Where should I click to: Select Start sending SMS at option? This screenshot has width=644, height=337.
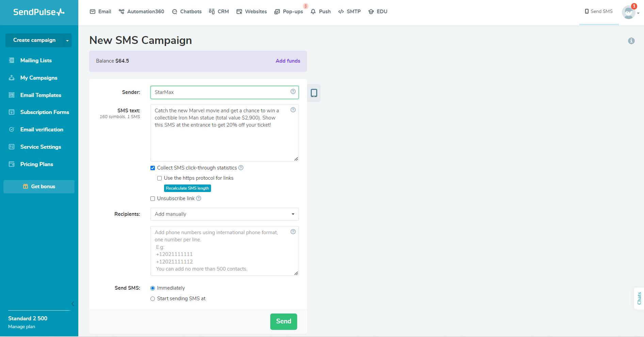[x=153, y=299]
